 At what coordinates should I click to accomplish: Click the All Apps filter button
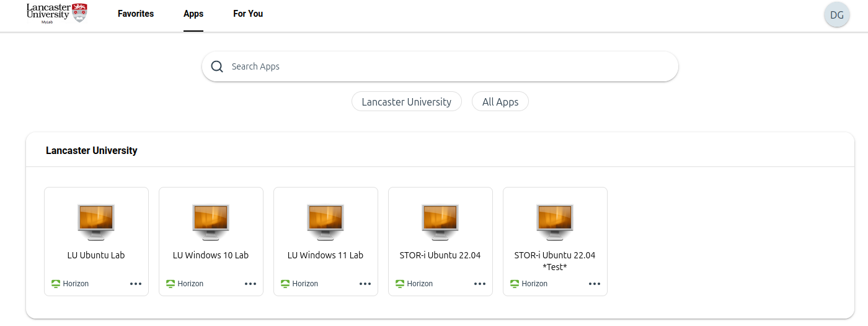[500, 102]
